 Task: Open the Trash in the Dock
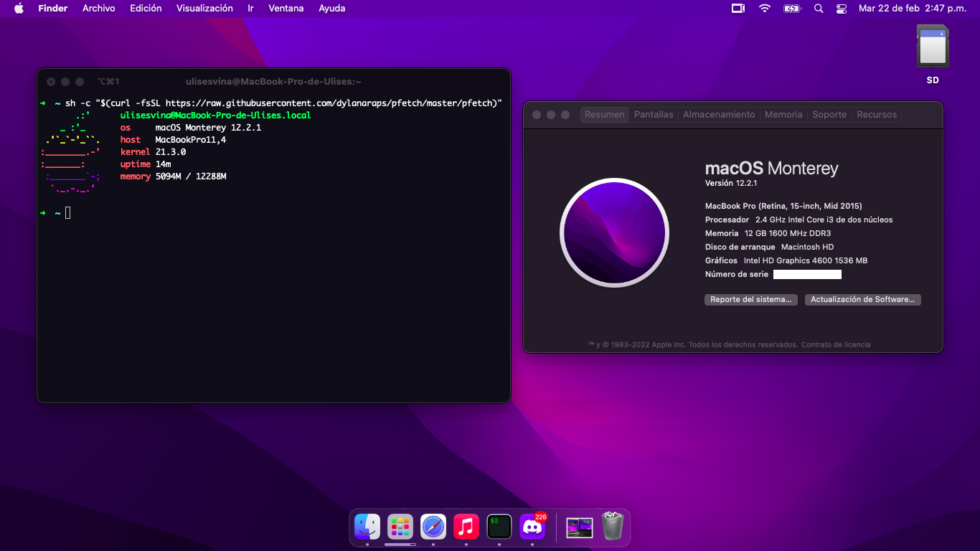[613, 526]
